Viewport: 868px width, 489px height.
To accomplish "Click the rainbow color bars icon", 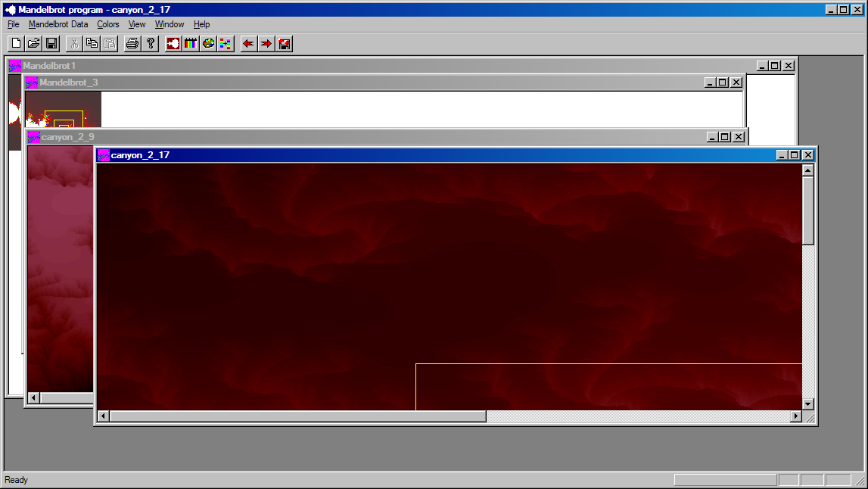I will [191, 44].
